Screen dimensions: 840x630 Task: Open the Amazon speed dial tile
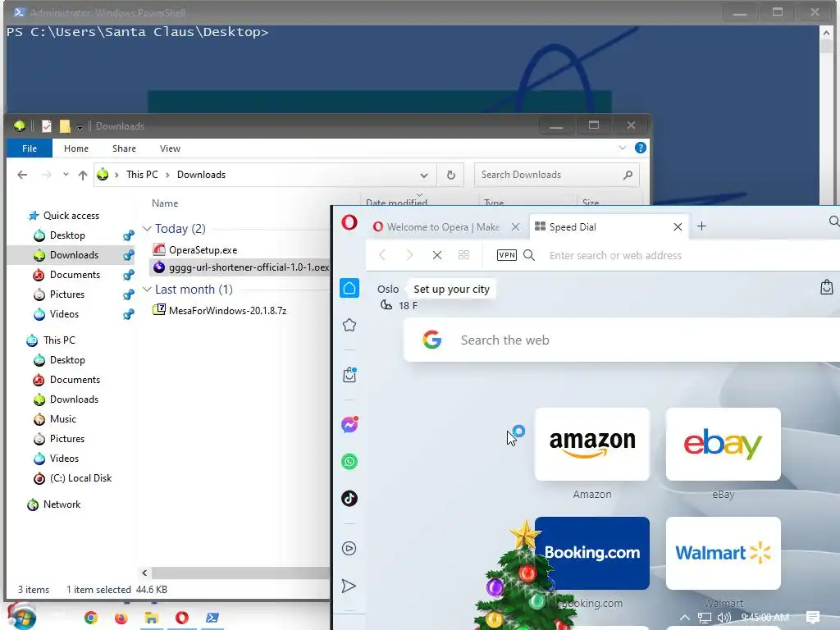(592, 444)
